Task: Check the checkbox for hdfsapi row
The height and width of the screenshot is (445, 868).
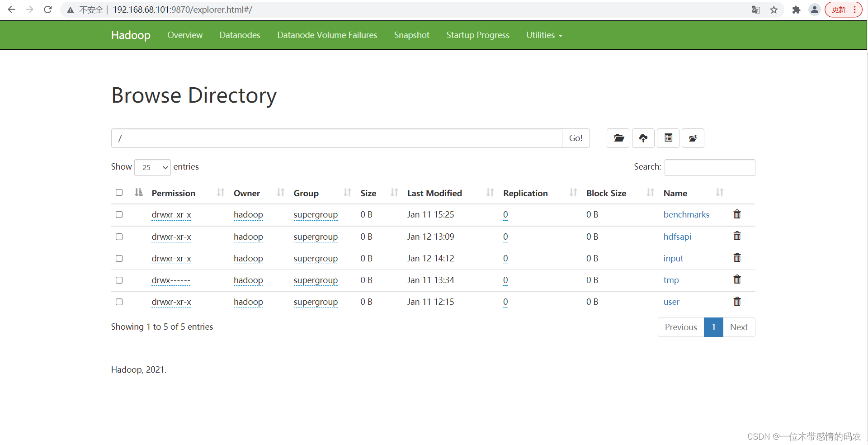Action: coord(119,237)
